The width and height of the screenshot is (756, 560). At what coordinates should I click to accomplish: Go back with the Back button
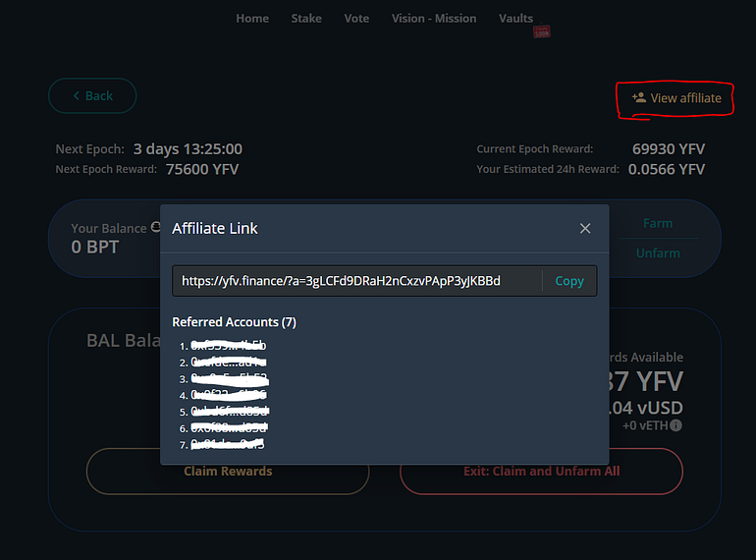point(92,96)
